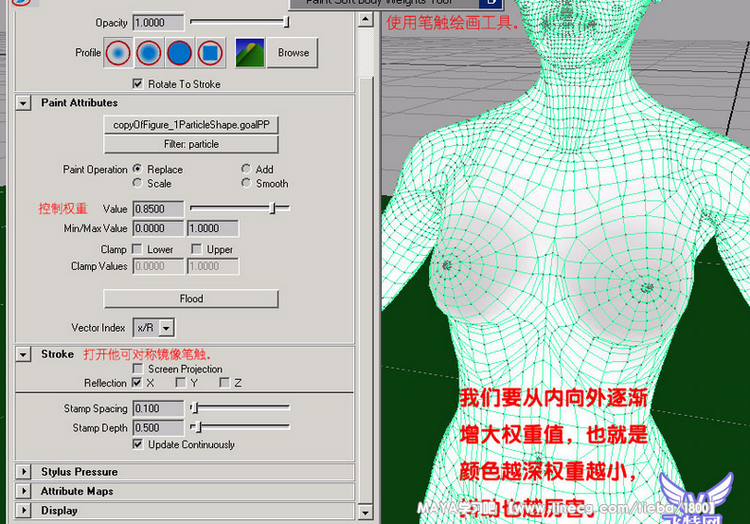750x524 pixels.
Task: Collapse the Stroke section
Action: (x=23, y=354)
